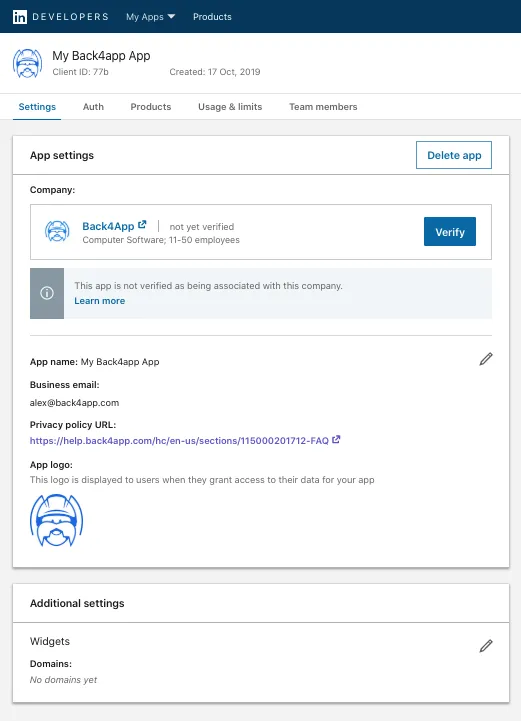Edit Widgets with the pencil icon

[x=486, y=646]
